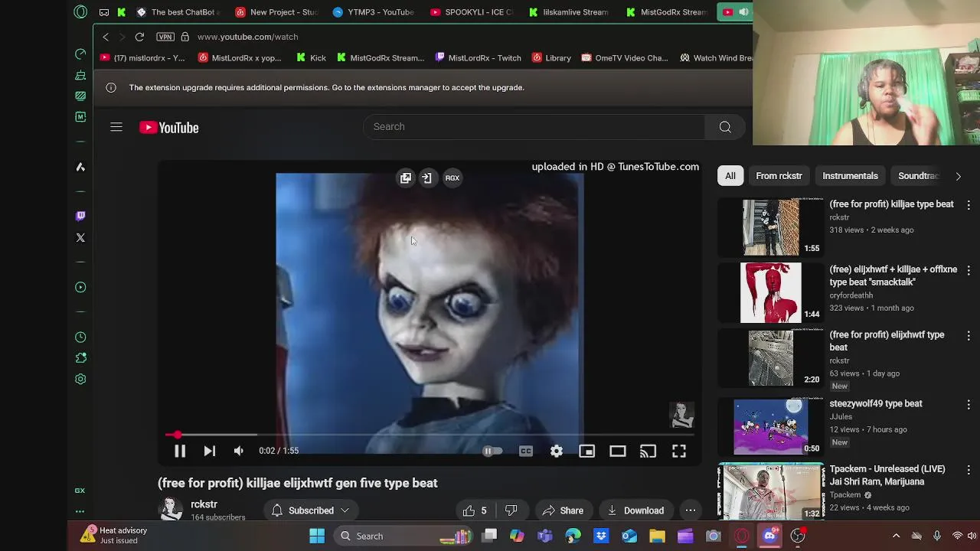The image size is (980, 551).
Task: Enter full screen mode
Action: (679, 451)
